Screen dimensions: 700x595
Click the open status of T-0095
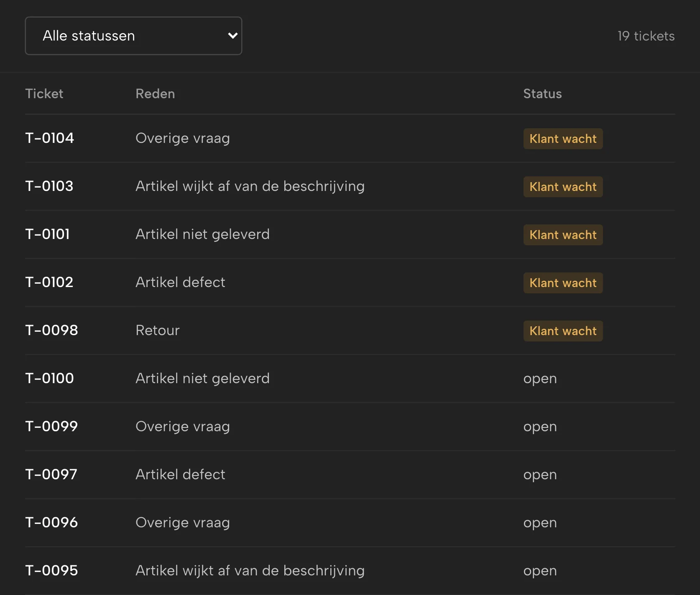coord(540,571)
